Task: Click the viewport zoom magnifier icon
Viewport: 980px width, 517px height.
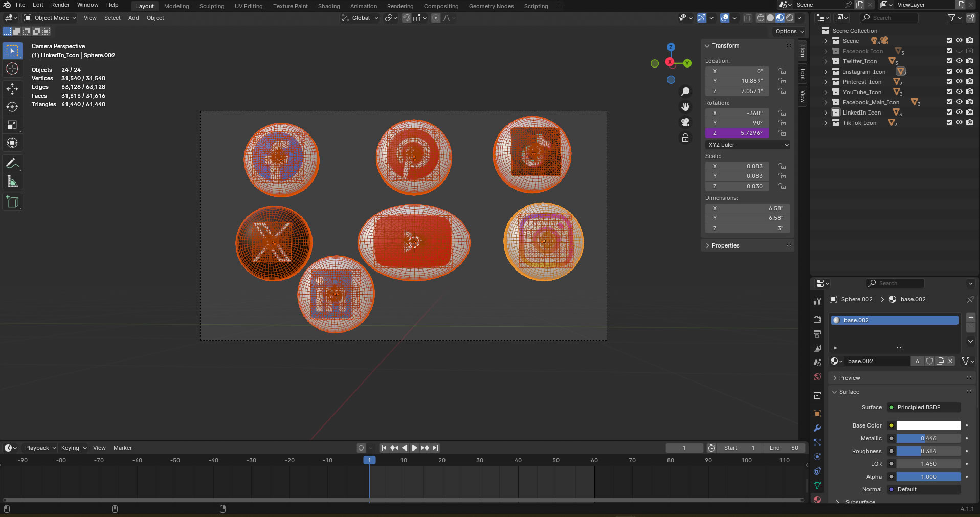Action: (685, 92)
